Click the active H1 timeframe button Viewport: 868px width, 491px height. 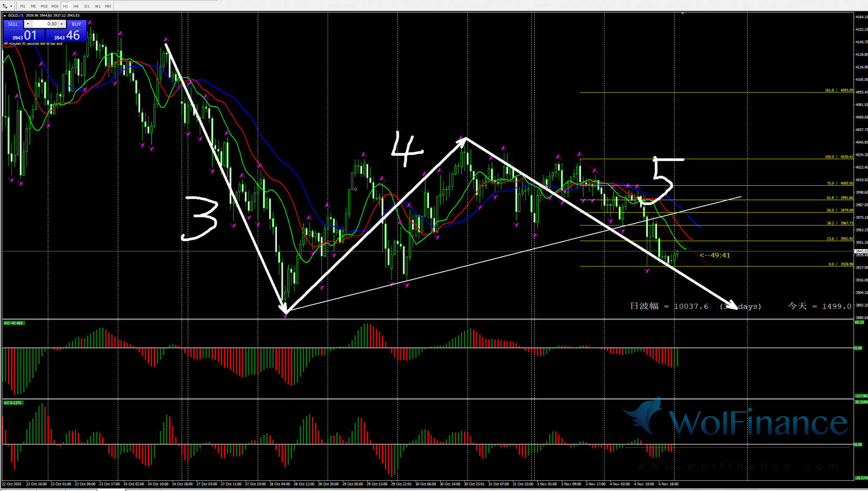65,6
